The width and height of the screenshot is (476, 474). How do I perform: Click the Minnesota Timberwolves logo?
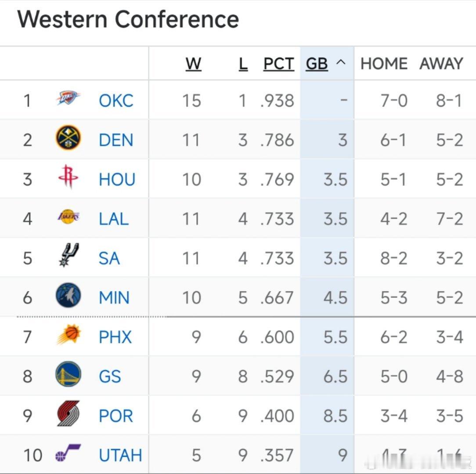68,295
